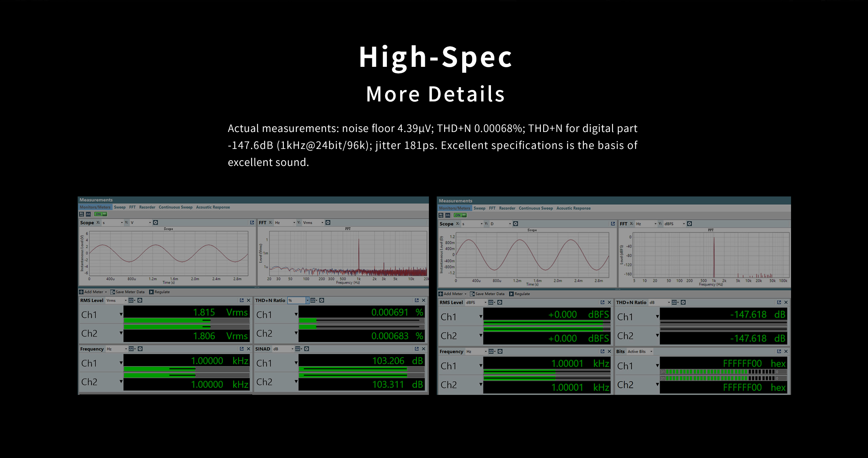Open Vrms RMS Level meter settings gear
This screenshot has height=458, width=868.
(140, 300)
